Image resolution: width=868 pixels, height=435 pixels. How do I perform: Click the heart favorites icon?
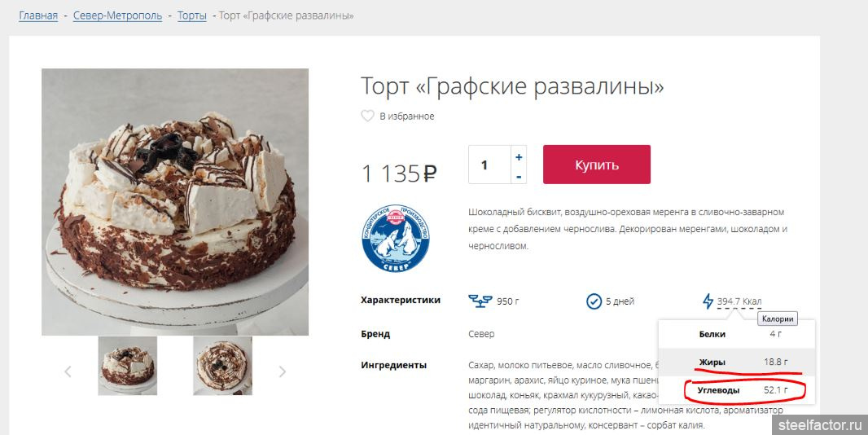coord(367,116)
